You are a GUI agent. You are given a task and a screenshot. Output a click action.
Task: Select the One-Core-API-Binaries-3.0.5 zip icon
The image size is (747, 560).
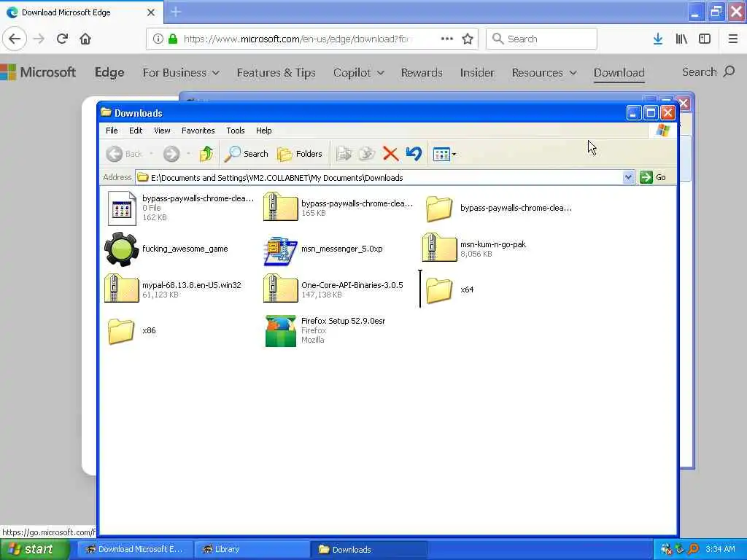281,289
